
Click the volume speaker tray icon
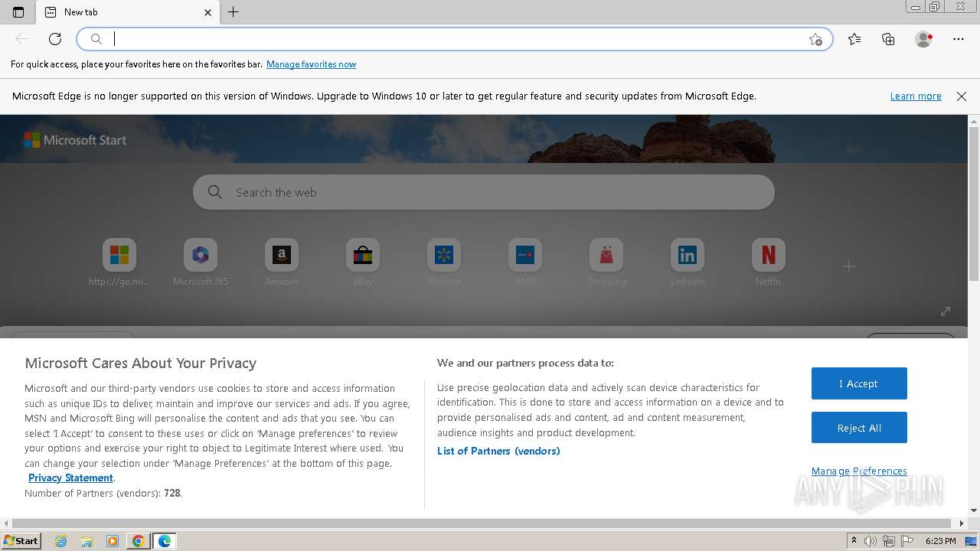tap(871, 541)
